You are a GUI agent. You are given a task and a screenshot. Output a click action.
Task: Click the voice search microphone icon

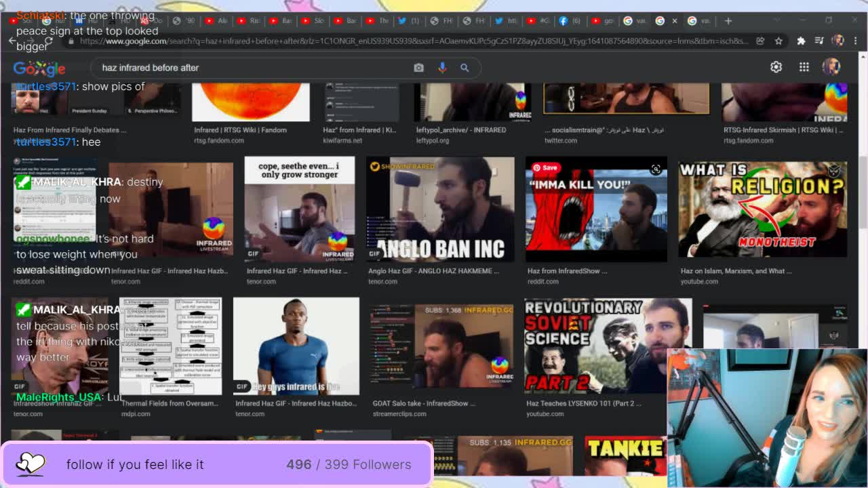point(442,68)
